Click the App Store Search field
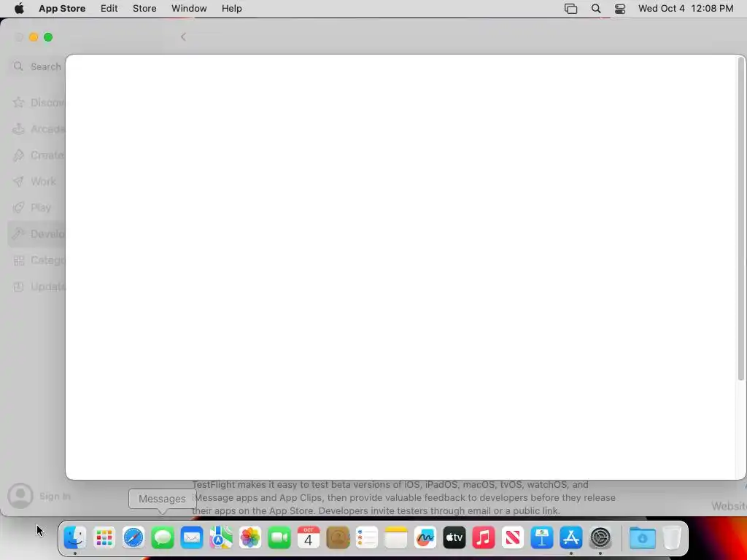This screenshot has height=560, width=747. tap(37, 66)
